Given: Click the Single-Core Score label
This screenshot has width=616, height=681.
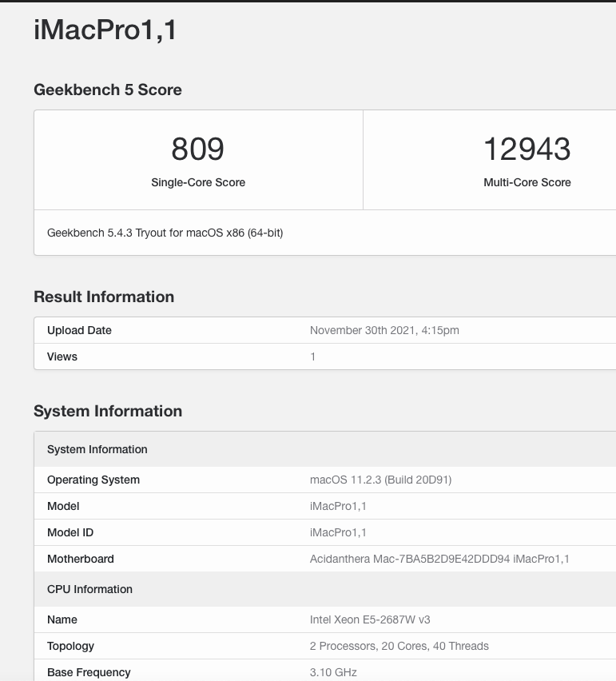Looking at the screenshot, I should pos(198,182).
